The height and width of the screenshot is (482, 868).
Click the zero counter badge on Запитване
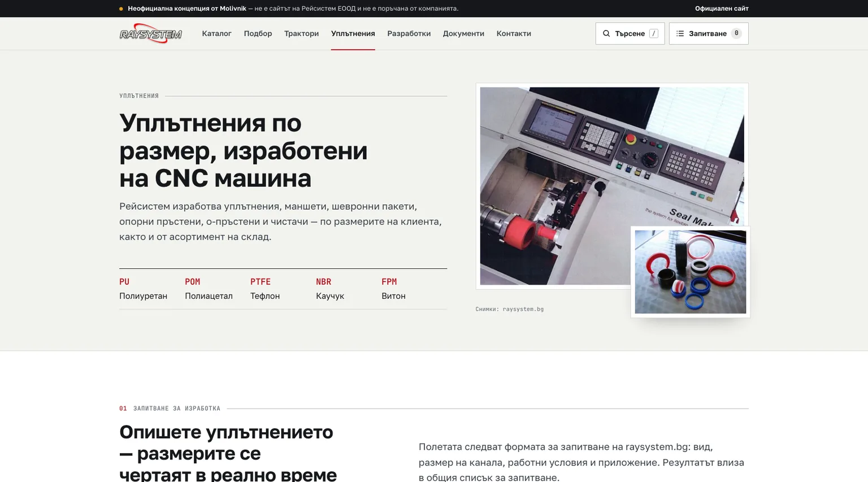pyautogui.click(x=736, y=33)
